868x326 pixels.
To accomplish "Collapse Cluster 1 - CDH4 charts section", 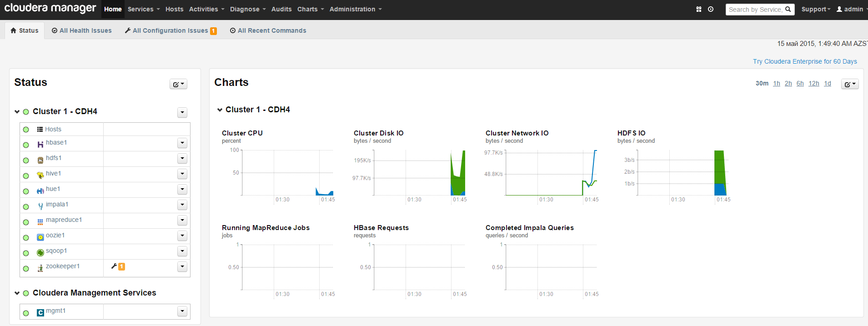I will [220, 110].
